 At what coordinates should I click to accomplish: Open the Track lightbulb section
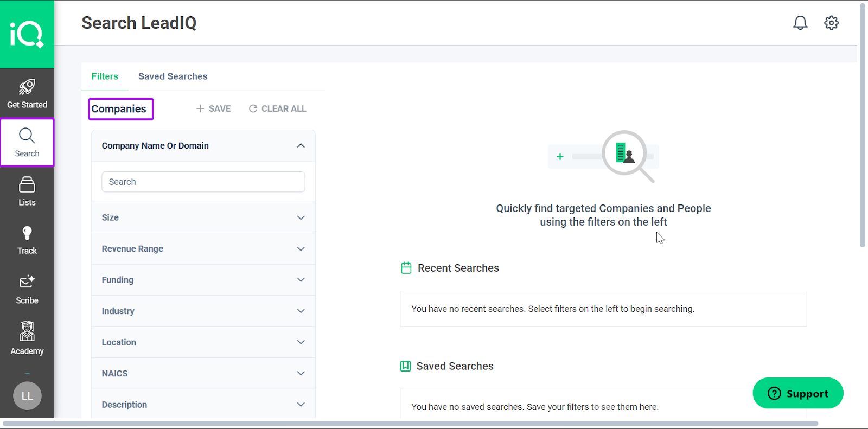(27, 240)
